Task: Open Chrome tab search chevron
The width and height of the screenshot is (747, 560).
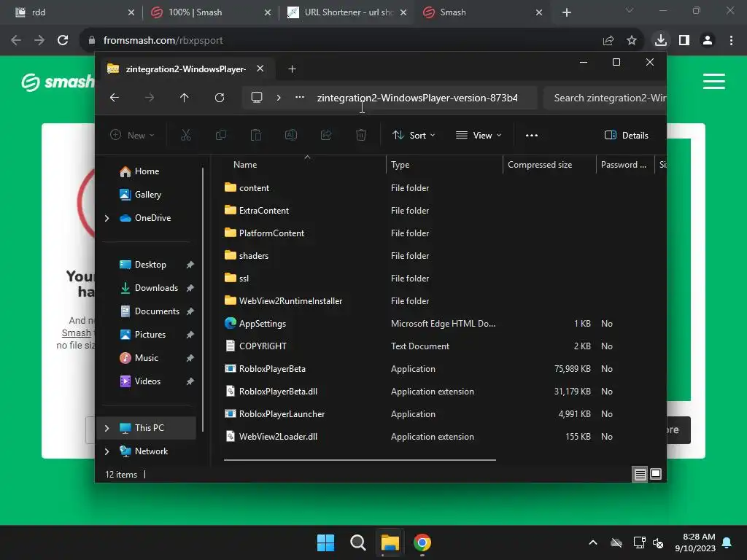Action: click(x=630, y=10)
